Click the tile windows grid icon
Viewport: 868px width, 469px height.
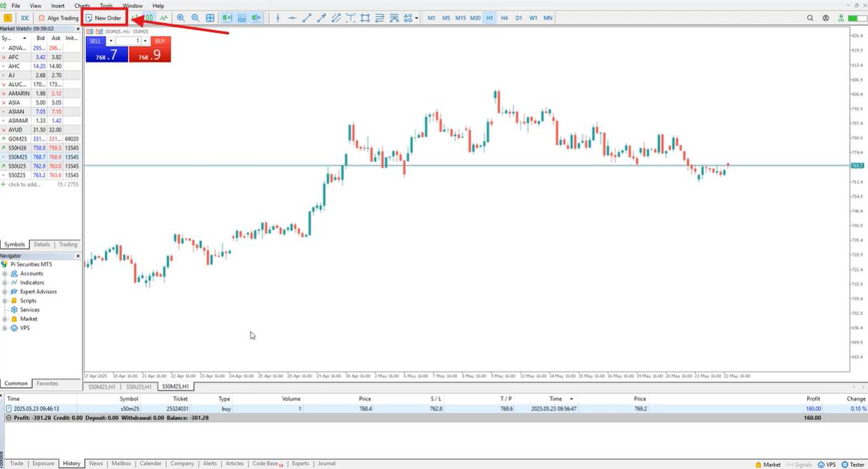pos(210,17)
